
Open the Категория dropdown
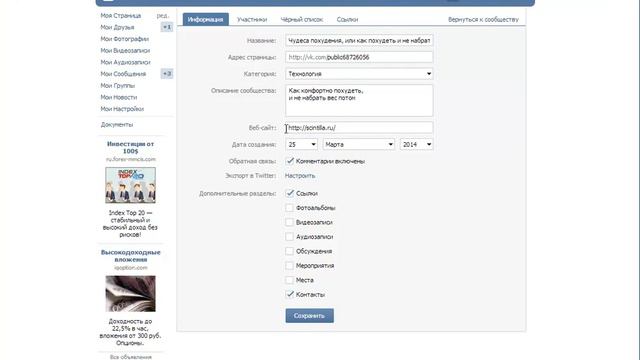359,74
